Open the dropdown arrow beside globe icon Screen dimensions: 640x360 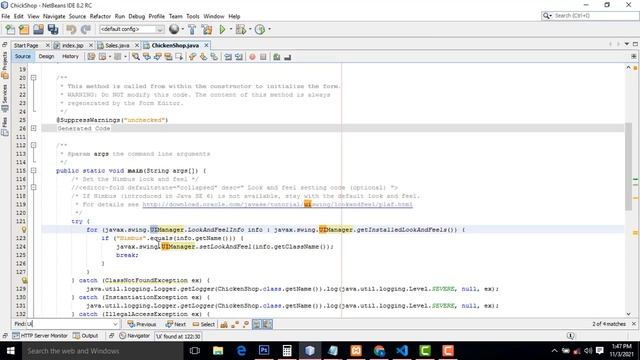(x=182, y=29)
